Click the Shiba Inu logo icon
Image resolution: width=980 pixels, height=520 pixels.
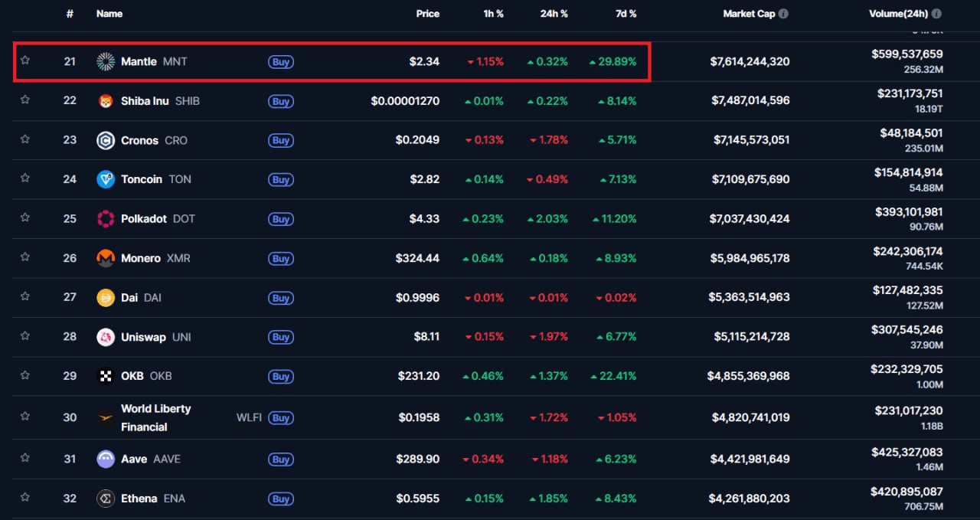click(x=106, y=101)
